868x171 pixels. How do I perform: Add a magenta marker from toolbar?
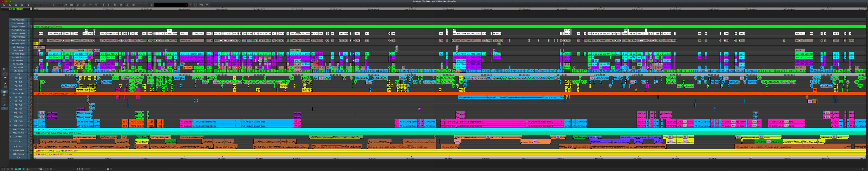pyautogui.click(x=47, y=5)
